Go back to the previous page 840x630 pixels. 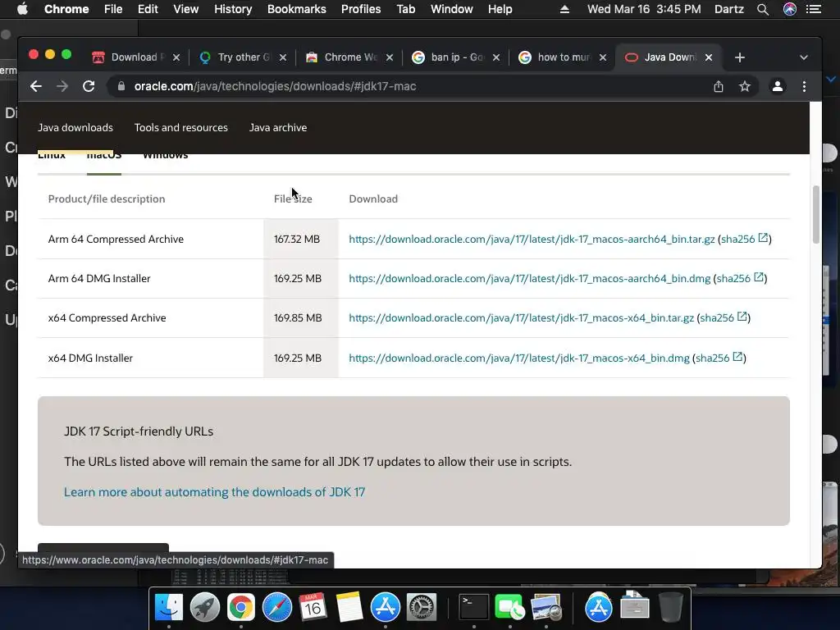(x=36, y=86)
